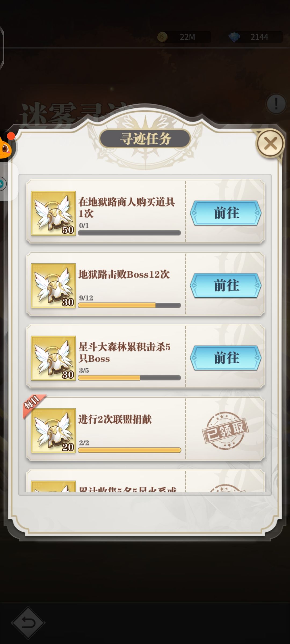Viewport: 290px width, 644px height.
Task: Tap the 9/12 progress bar
Action: tap(129, 305)
